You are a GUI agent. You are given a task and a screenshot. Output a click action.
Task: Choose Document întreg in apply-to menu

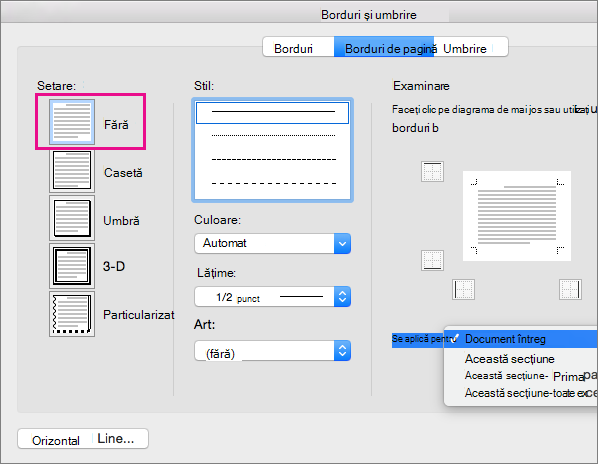[521, 339]
